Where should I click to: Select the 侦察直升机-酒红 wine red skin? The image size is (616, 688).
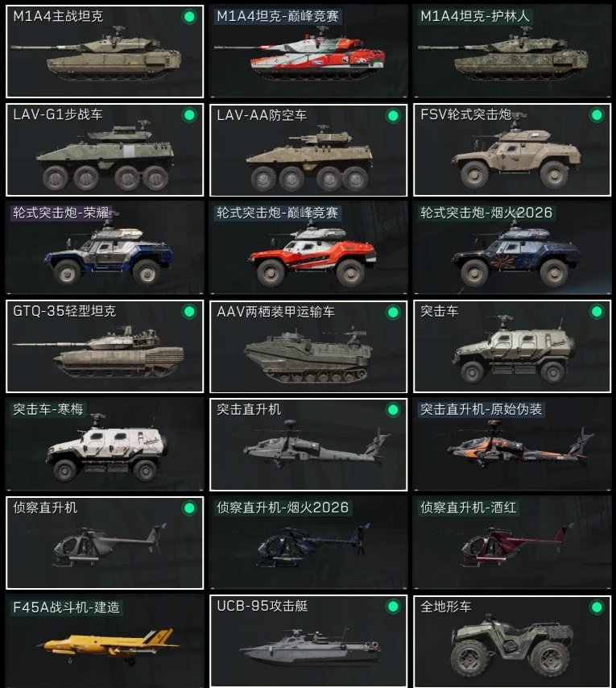click(512, 543)
